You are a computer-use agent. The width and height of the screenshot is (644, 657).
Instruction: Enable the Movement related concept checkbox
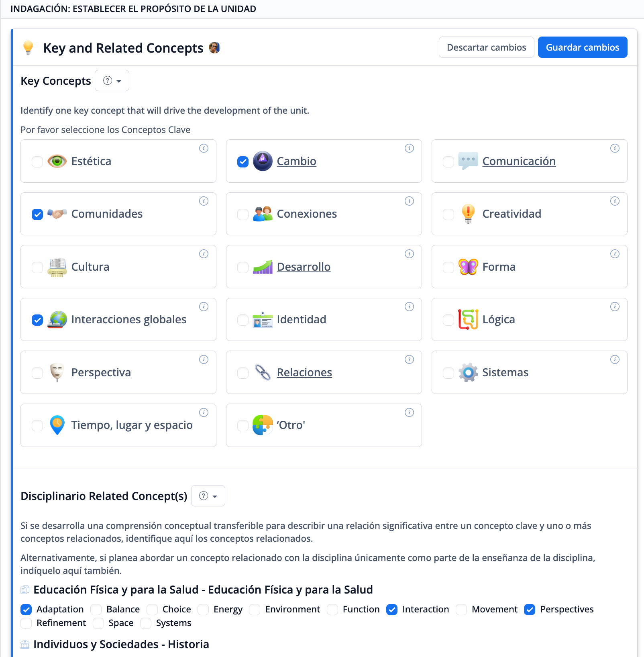(461, 610)
